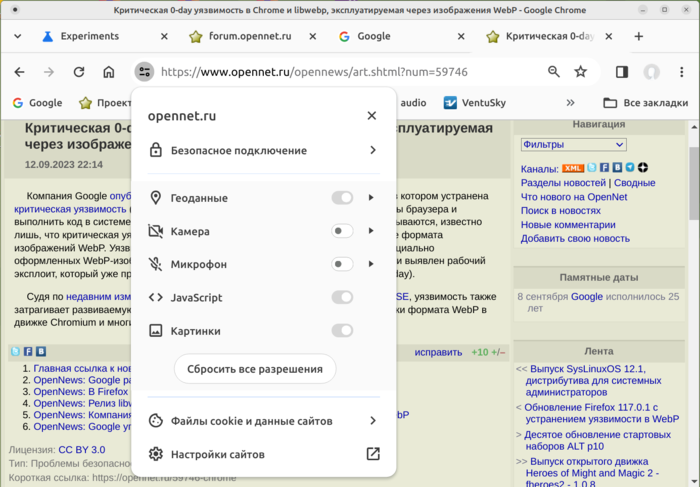Click the site info tune icon

coord(144,72)
